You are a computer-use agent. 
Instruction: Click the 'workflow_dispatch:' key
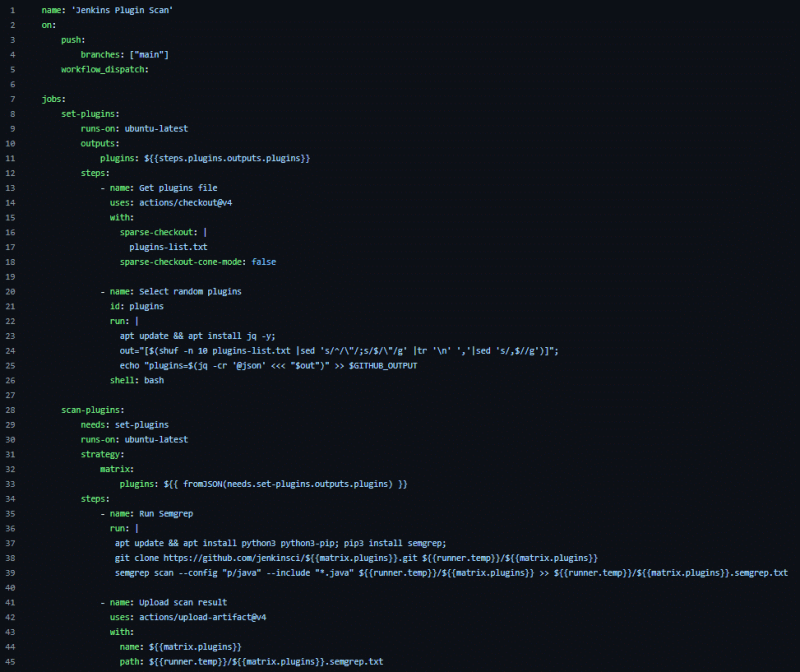[105, 69]
